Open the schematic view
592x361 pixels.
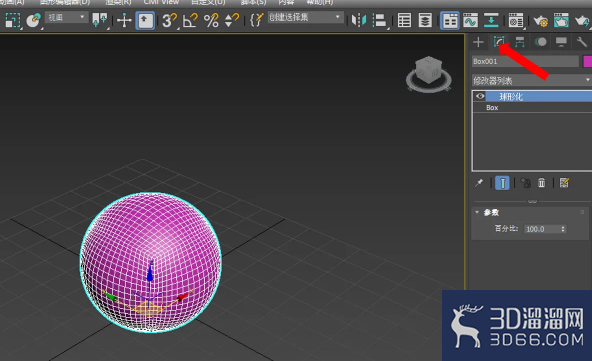491,20
